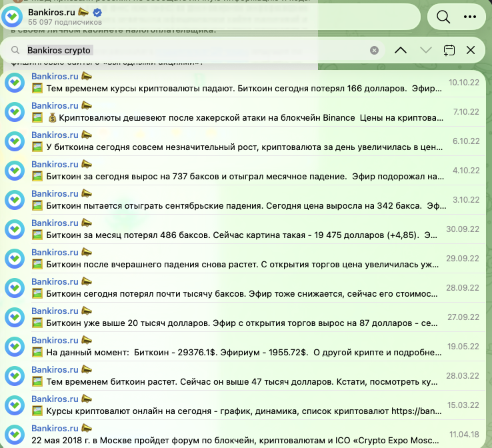Open result 'Биткоин после вчерашнего падения снова растет'
The width and height of the screenshot is (492, 448).
[x=243, y=259]
